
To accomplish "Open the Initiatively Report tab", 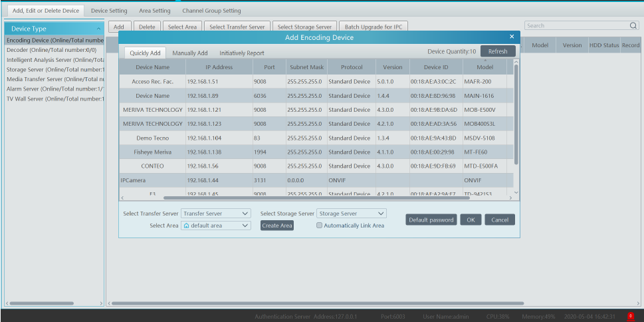I will pyautogui.click(x=241, y=53).
